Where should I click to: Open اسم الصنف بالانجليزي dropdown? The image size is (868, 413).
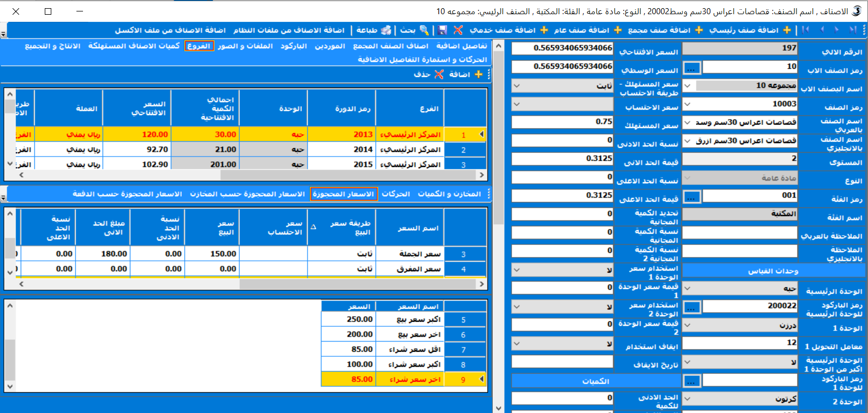click(687, 141)
